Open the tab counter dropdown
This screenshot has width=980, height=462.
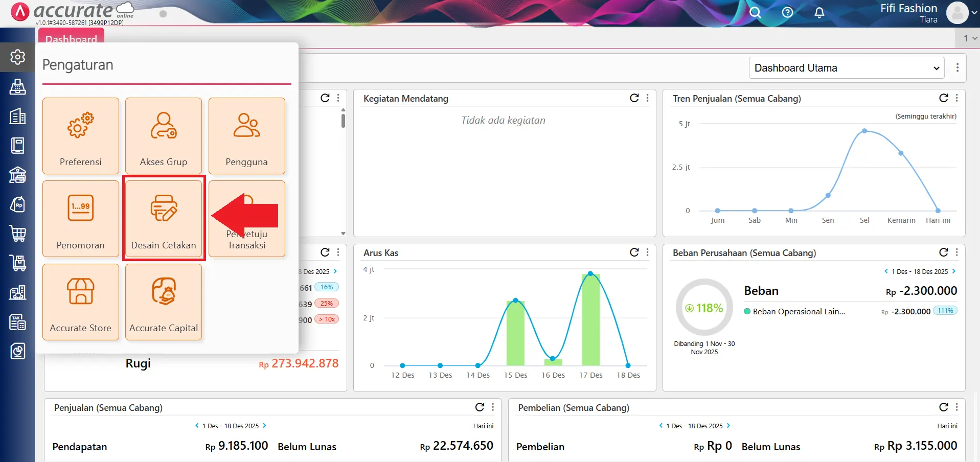(970, 38)
